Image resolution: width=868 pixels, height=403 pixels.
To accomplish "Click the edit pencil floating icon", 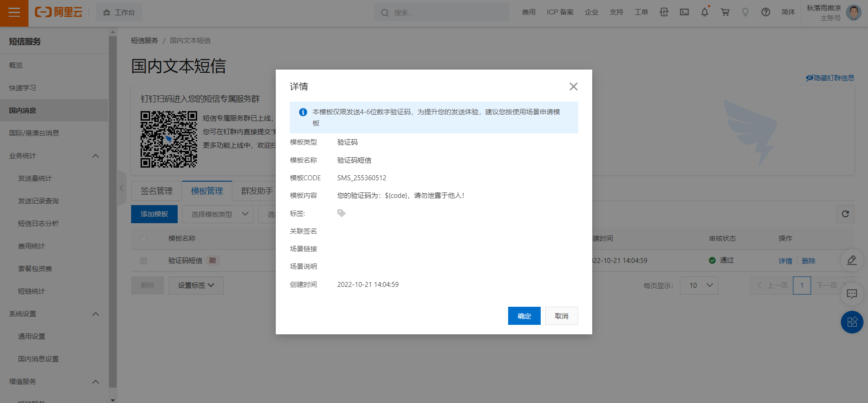I will coord(852,260).
